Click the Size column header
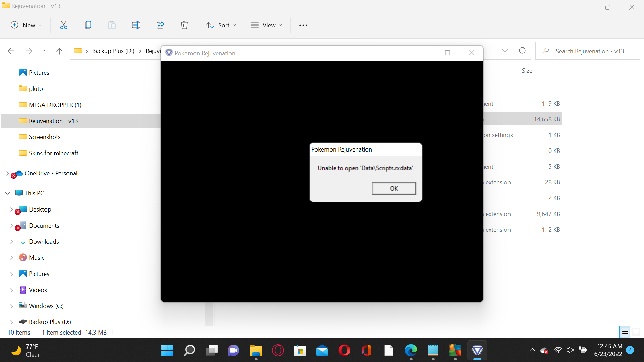 [x=527, y=70]
